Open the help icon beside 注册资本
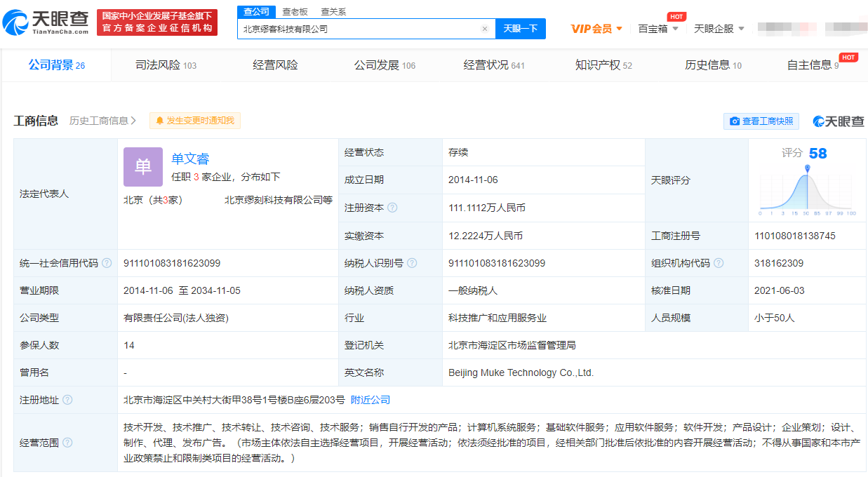Screen dimensions: 868x477 (392, 208)
